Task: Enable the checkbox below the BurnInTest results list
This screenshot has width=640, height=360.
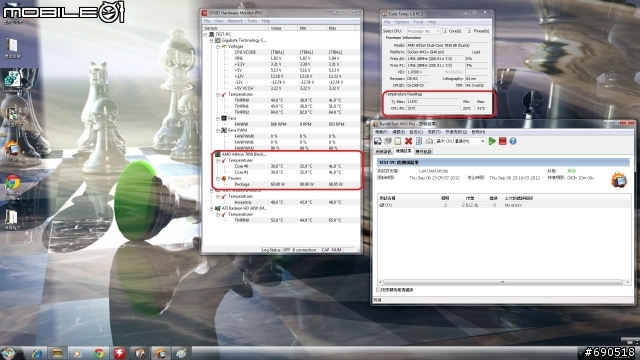Action: coord(378,290)
